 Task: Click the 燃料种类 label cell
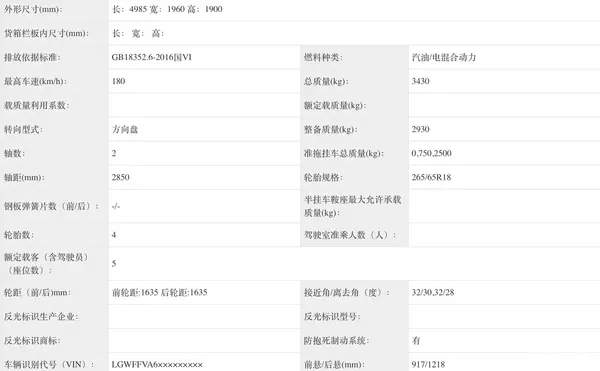point(354,57)
